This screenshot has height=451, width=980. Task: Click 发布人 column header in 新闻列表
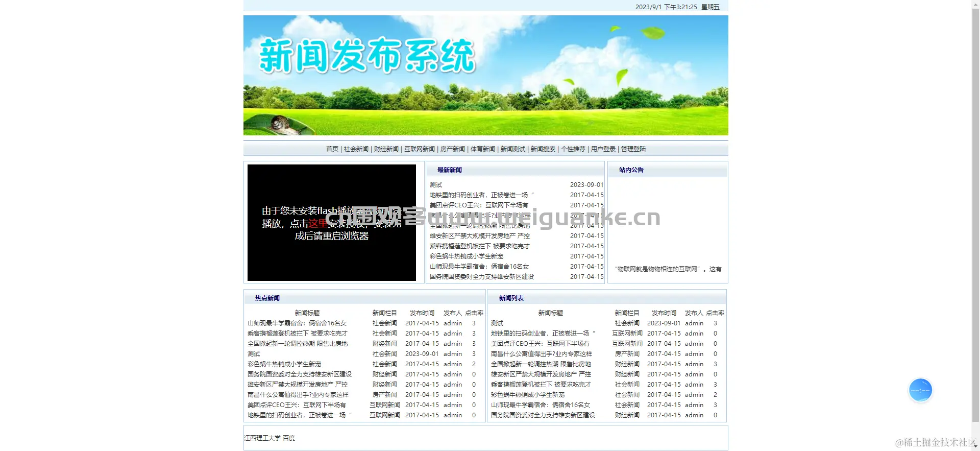(694, 313)
